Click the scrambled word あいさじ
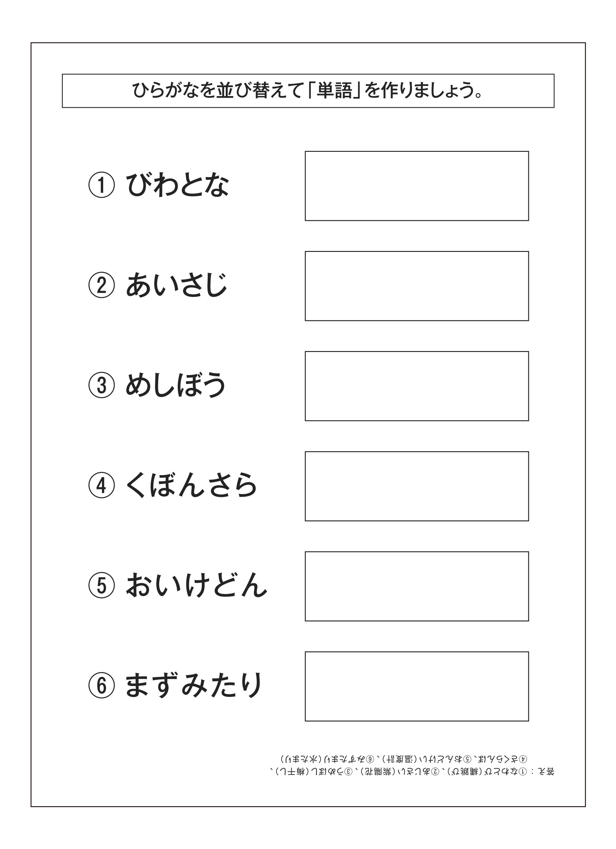 pyautogui.click(x=176, y=285)
